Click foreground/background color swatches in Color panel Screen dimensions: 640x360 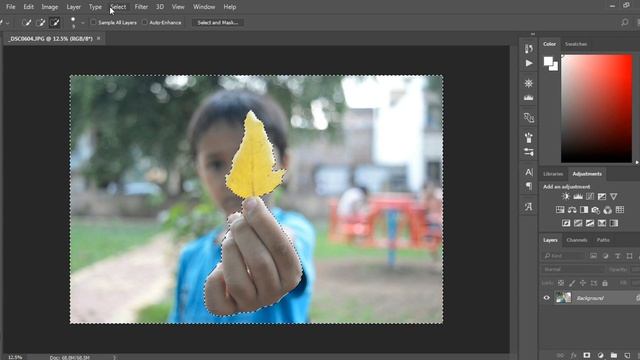click(x=551, y=63)
